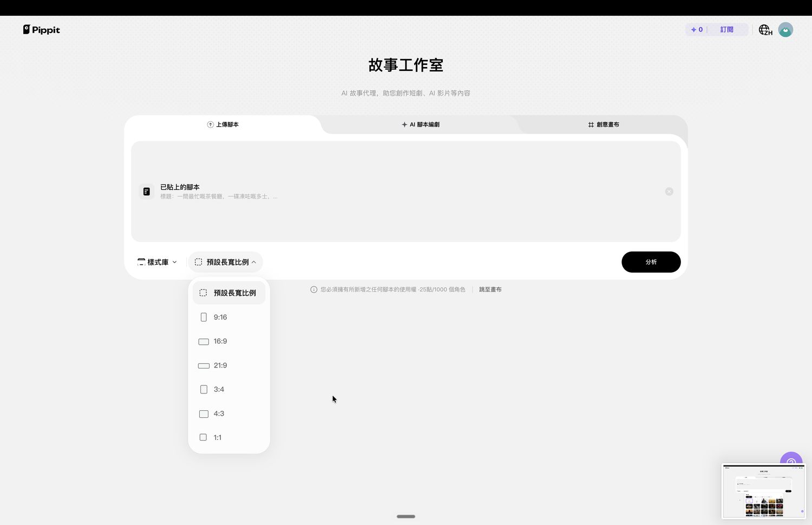Switch to the AI 腳本編劇 tab
The height and width of the screenshot is (525, 812).
click(x=421, y=124)
